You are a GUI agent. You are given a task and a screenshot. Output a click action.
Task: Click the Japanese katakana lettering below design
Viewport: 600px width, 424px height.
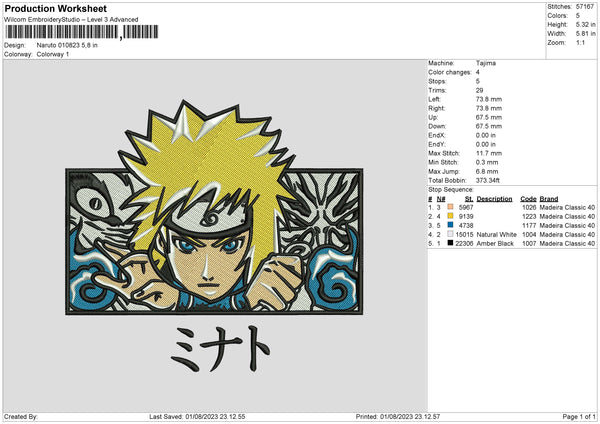tap(220, 349)
